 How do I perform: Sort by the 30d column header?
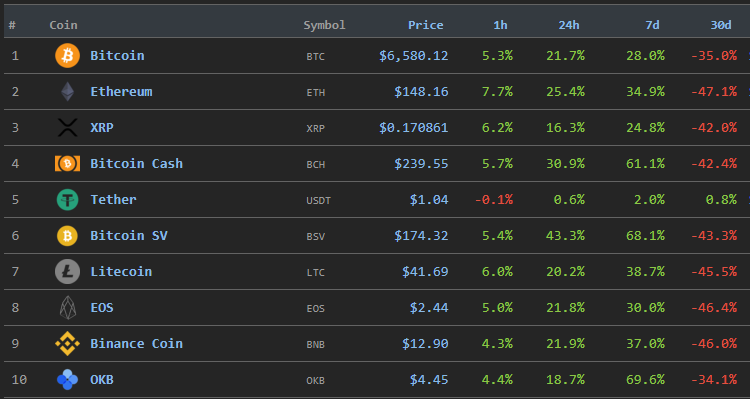tap(720, 25)
